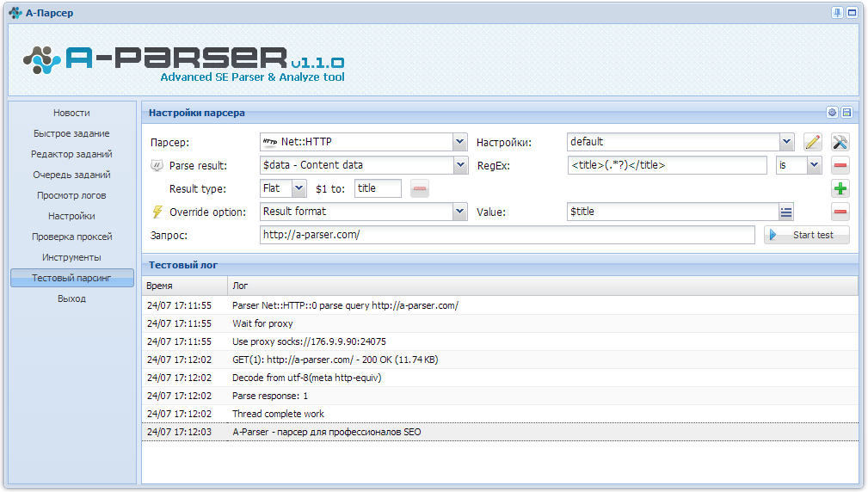This screenshot has width=868, height=492.
Task: Click the minus beside the title field
Action: point(420,188)
